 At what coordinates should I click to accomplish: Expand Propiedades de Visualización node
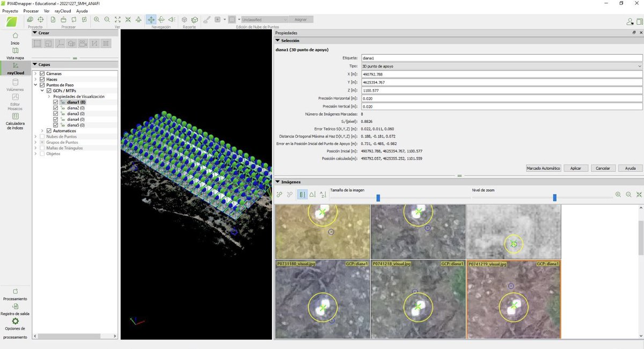click(x=49, y=97)
